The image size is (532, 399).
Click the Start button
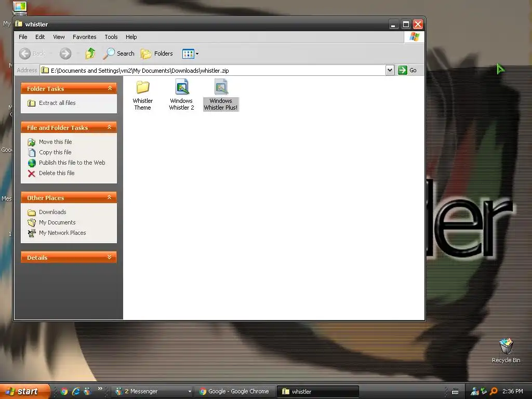pyautogui.click(x=24, y=391)
